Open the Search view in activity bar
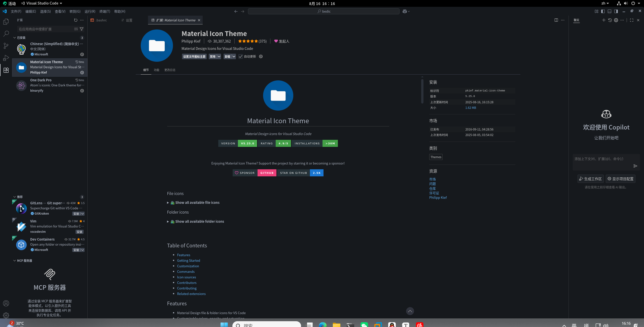 tap(6, 34)
